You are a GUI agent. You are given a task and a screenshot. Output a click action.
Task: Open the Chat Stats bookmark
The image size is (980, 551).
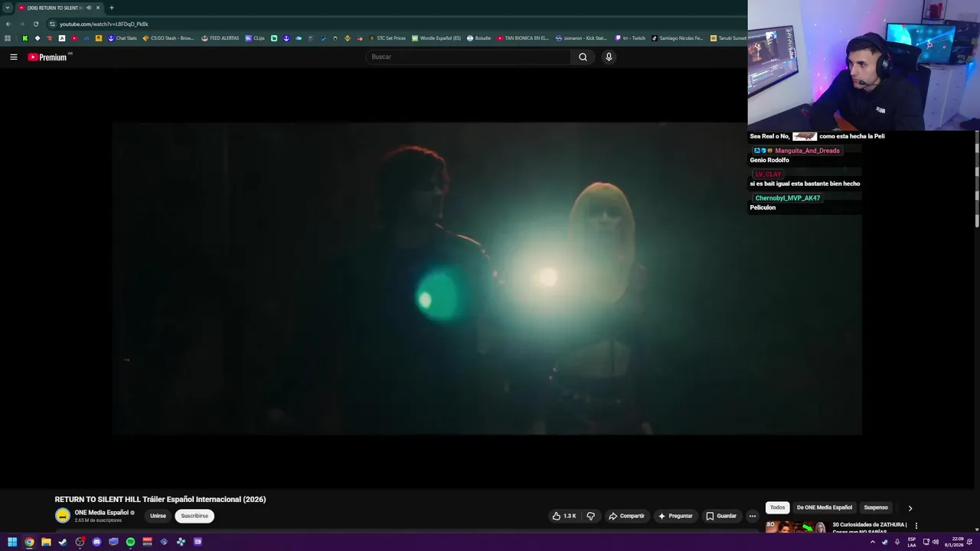[x=122, y=37]
